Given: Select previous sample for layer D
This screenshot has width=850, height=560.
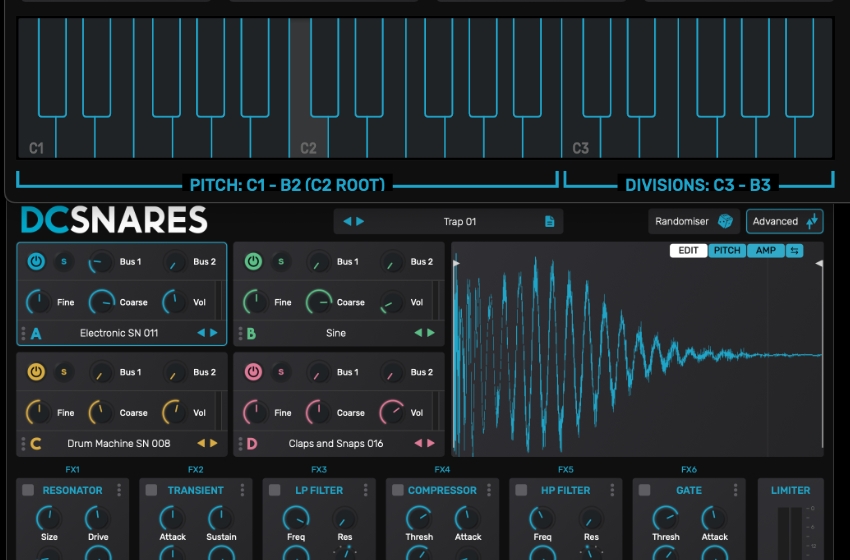Looking at the screenshot, I should pos(418,443).
